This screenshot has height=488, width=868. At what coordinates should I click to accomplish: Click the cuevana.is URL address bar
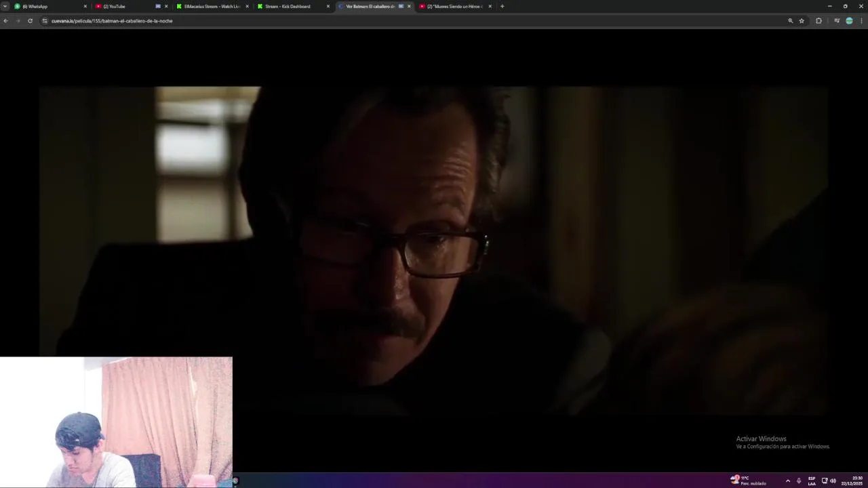112,21
